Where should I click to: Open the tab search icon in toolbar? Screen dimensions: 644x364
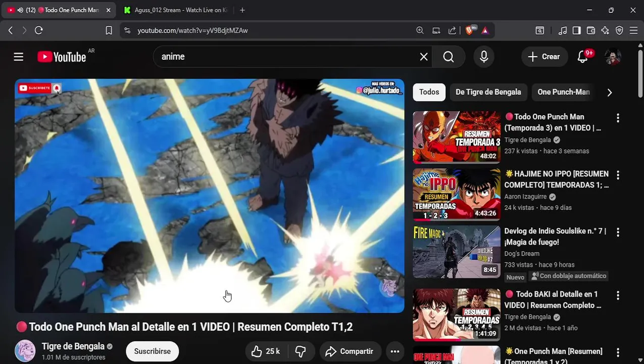[539, 30]
